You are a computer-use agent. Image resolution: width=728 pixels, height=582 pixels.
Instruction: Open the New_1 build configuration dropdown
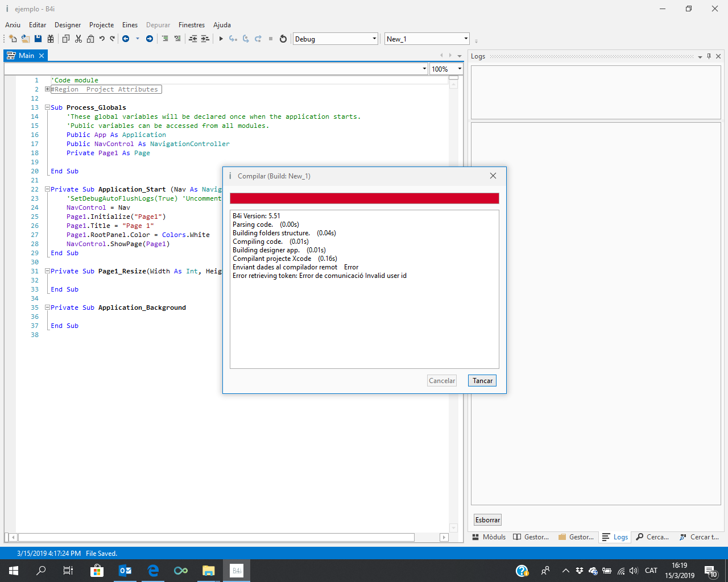coord(466,39)
